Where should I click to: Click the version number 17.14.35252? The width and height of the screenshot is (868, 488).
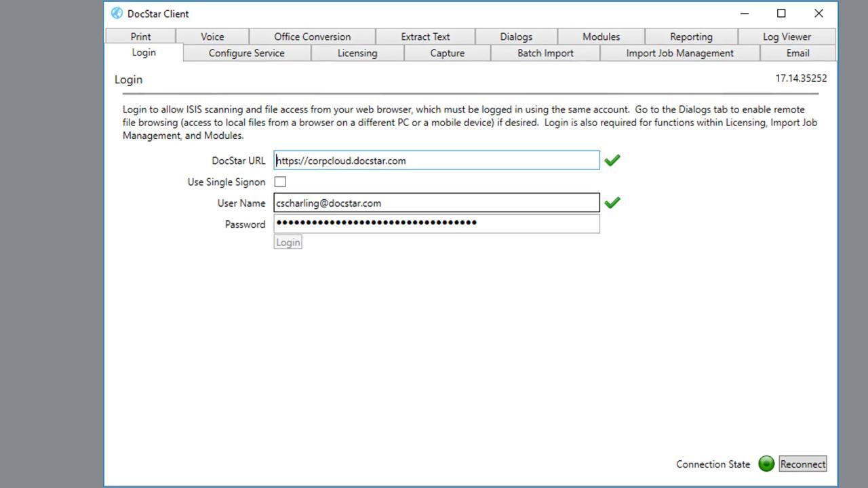[801, 79]
